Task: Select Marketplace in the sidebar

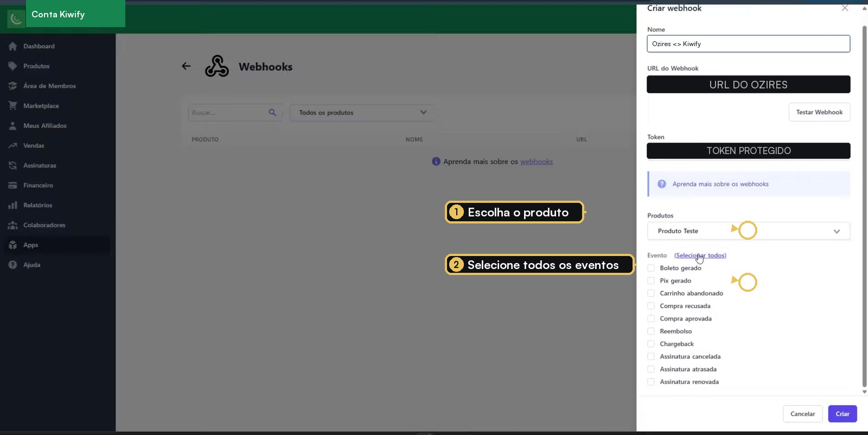Action: pos(41,106)
